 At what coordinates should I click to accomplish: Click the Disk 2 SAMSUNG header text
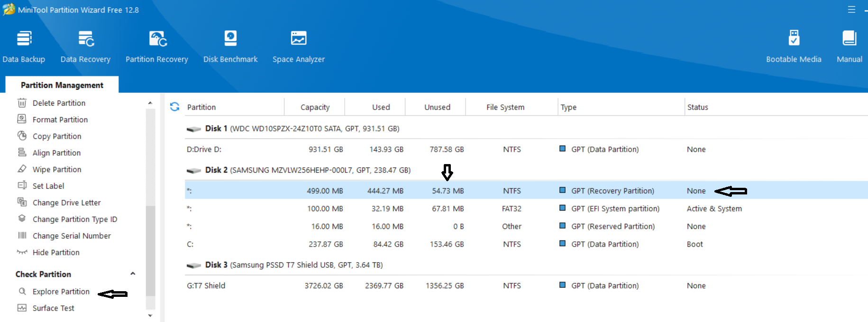308,170
